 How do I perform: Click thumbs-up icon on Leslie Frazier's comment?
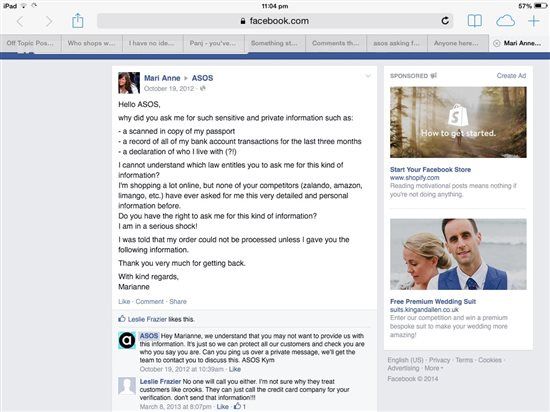pos(237,406)
